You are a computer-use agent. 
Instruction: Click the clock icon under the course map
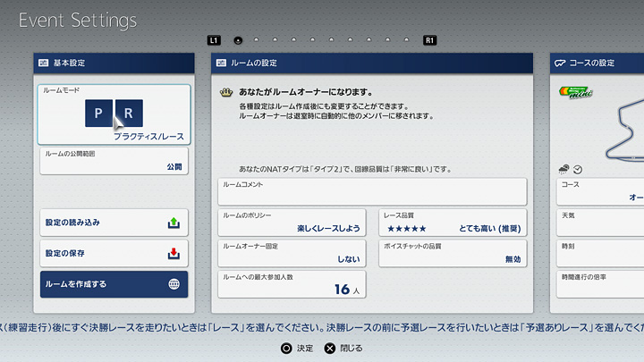(578, 170)
